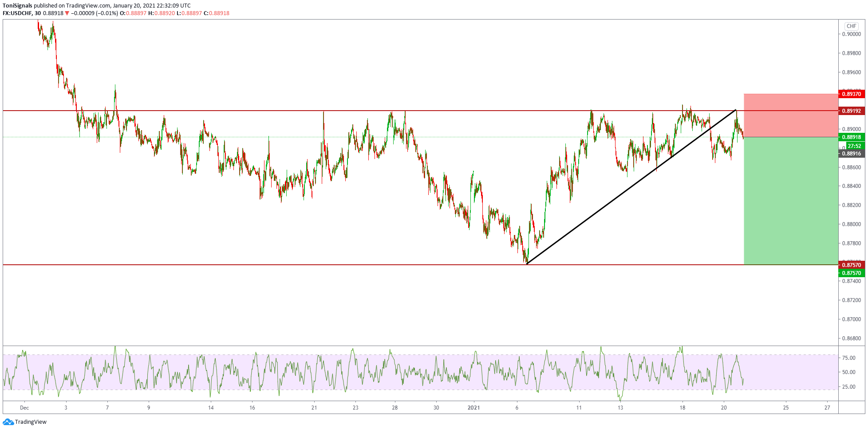Screen dimensions: 868x430
Task: Click the Dec label on time axis
Action: pyautogui.click(x=24, y=408)
